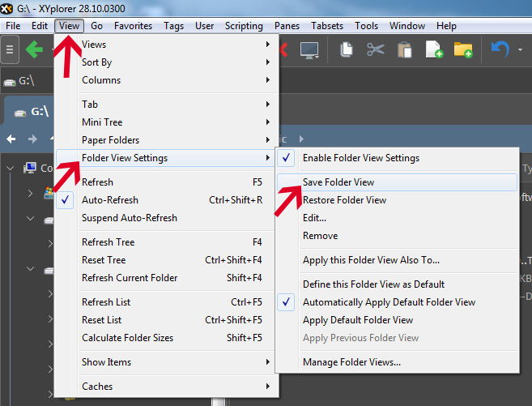Click the New File icon
Screen dimensions: 532x406
[x=433, y=50]
